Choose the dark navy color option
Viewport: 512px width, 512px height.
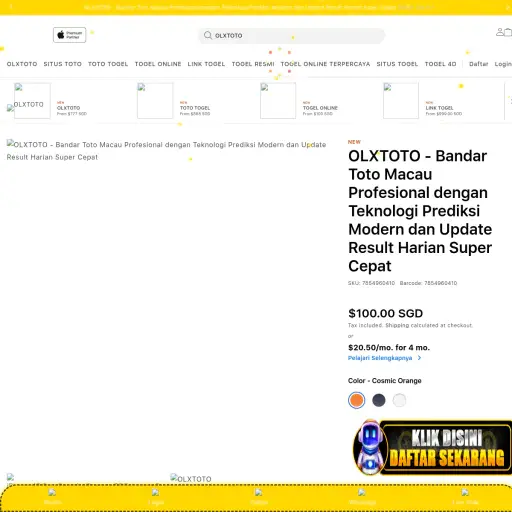pos(379,400)
